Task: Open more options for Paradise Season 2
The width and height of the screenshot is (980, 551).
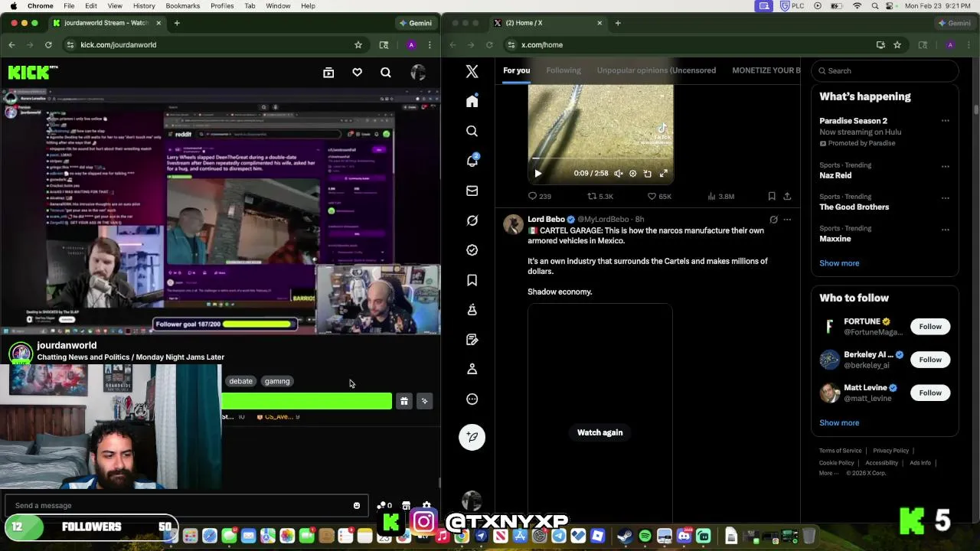Action: tap(945, 121)
